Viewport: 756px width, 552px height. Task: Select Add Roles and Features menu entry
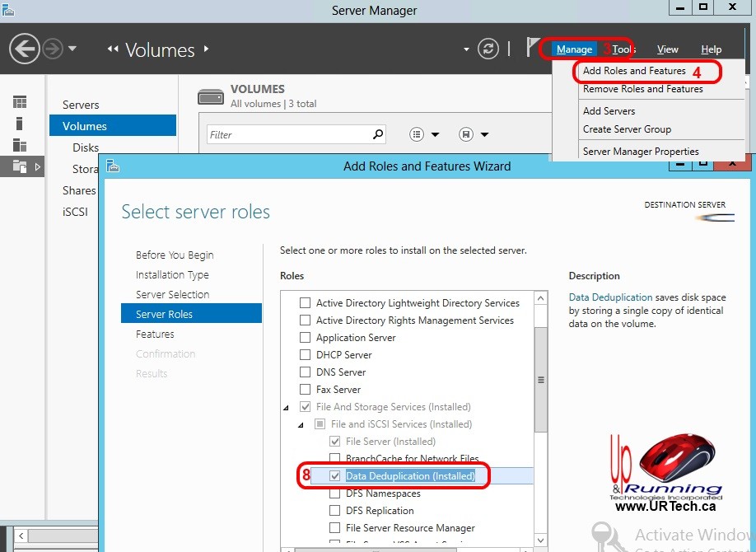[634, 71]
